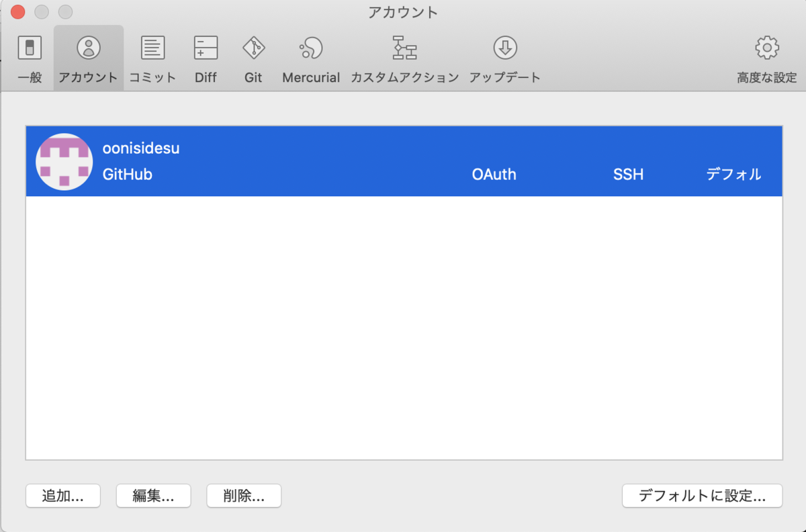Open the アップデート preferences icon
This screenshot has width=806, height=532.
504,48
